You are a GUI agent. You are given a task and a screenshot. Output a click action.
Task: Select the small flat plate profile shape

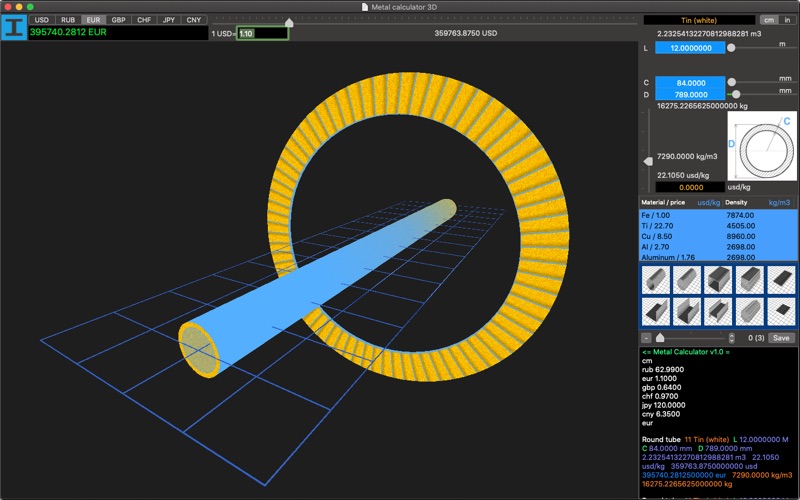pos(781,311)
